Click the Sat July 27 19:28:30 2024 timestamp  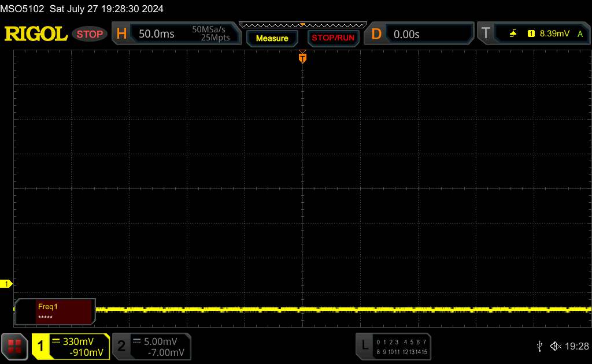(x=106, y=9)
